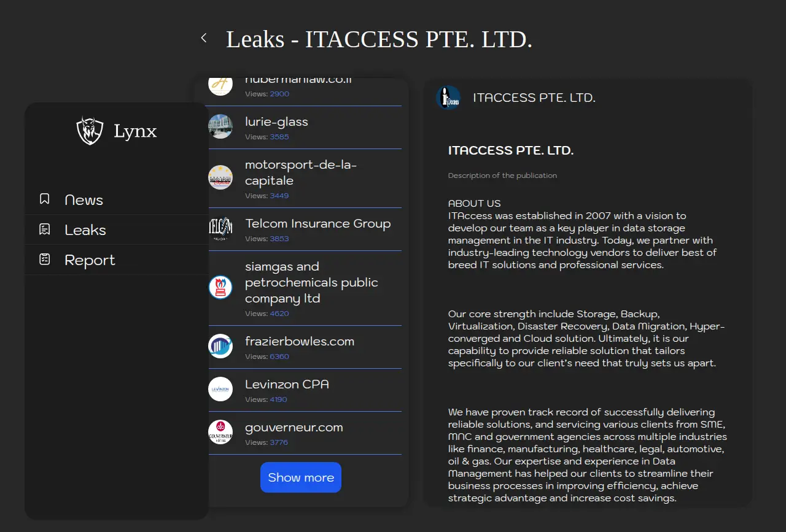Click the Leaks document icon
786x532 pixels.
44,229
